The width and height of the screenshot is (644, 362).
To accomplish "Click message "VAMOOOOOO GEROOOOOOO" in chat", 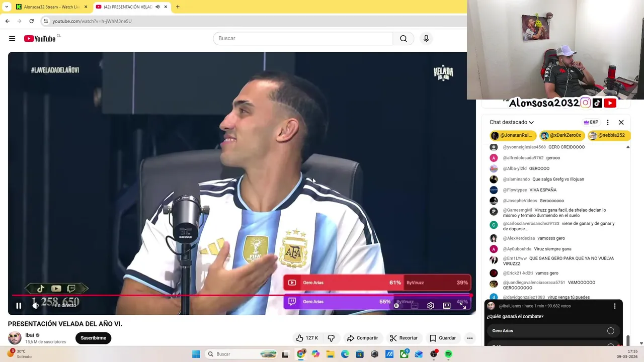I will [x=549, y=285].
